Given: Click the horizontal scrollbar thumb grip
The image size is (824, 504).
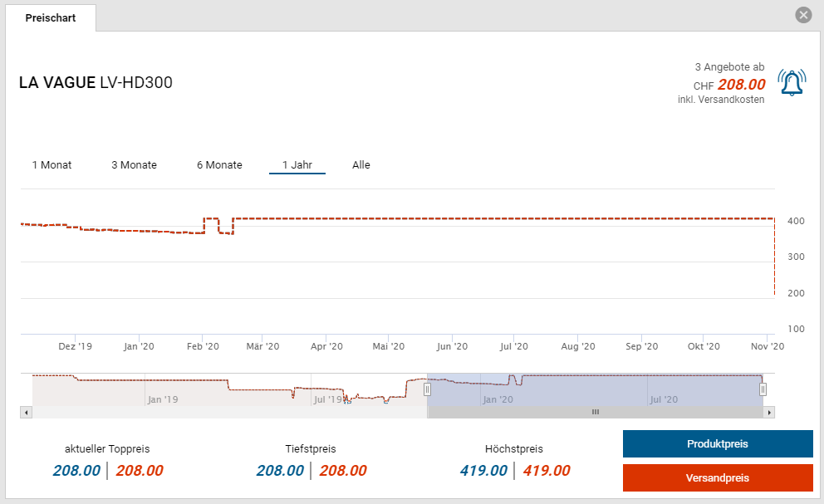Looking at the screenshot, I should (x=595, y=412).
